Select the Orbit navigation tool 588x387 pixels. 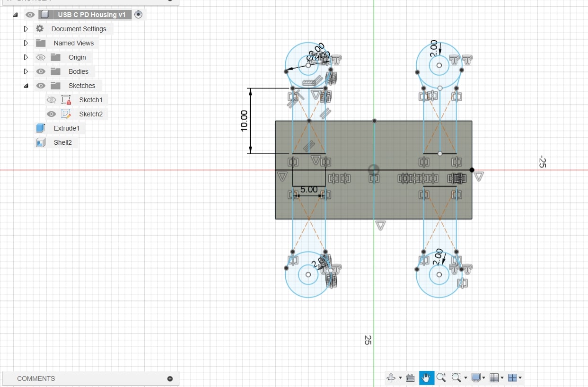(391, 378)
